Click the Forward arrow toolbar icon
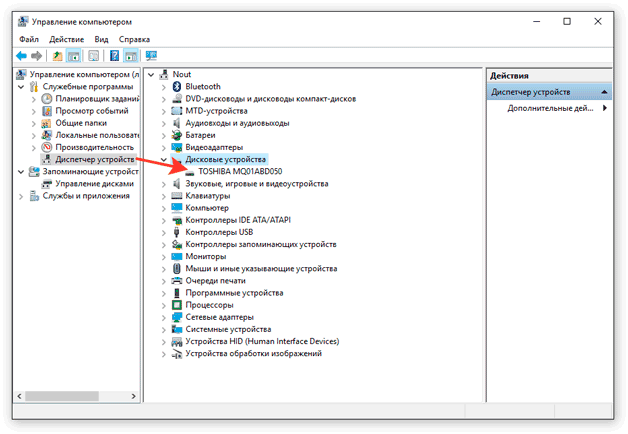Image resolution: width=628 pixels, height=434 pixels. click(36, 56)
